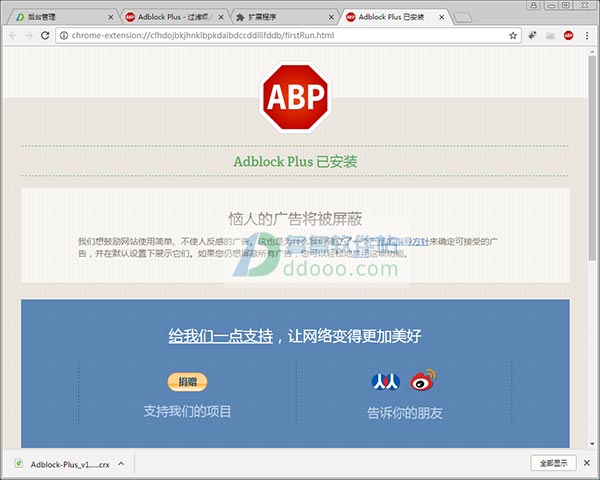Close the Adblock Plus 已安装 tab
This screenshot has width=600, height=480.
pos(442,17)
